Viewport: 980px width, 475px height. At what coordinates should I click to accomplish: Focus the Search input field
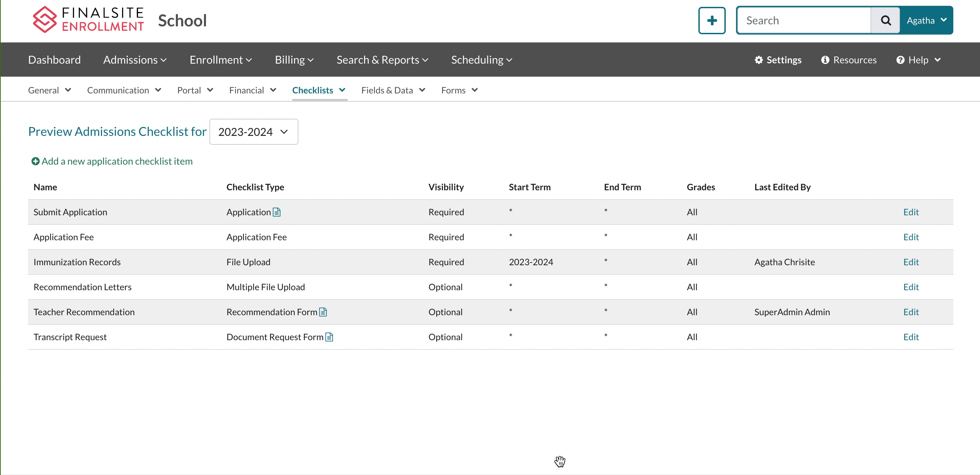[803, 21]
